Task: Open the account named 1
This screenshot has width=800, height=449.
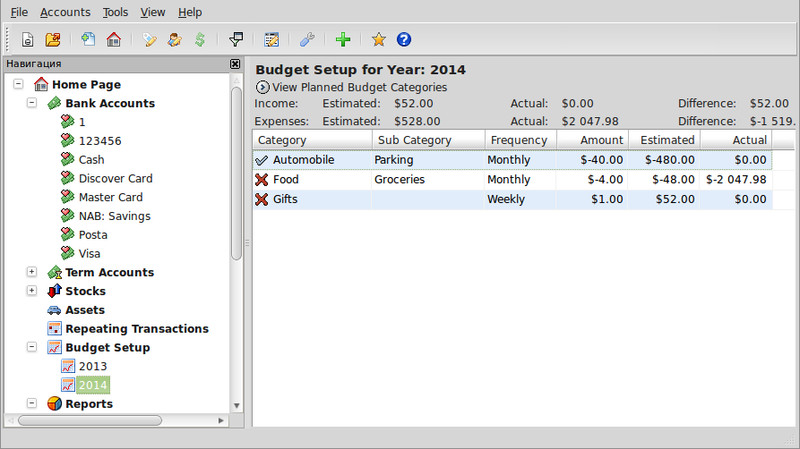Action: (82, 122)
